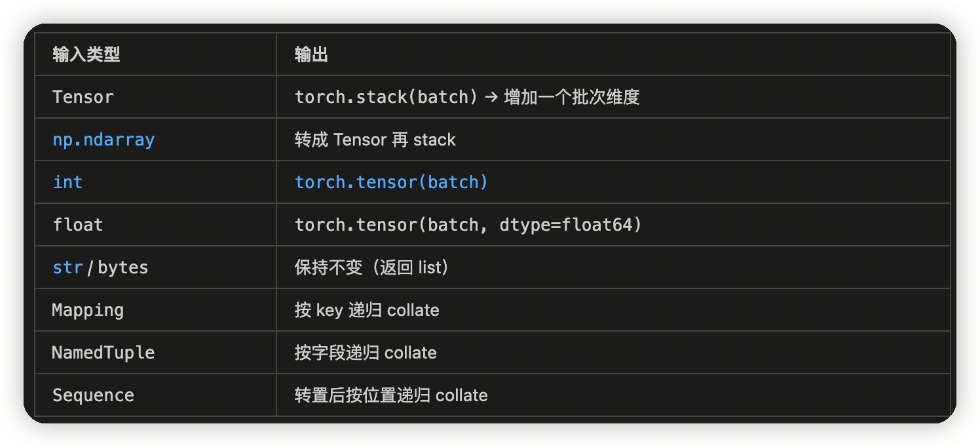Screen dimensions: 980x447
Task: Click the 保持不变（返回 list）cell
Action: click(x=371, y=267)
